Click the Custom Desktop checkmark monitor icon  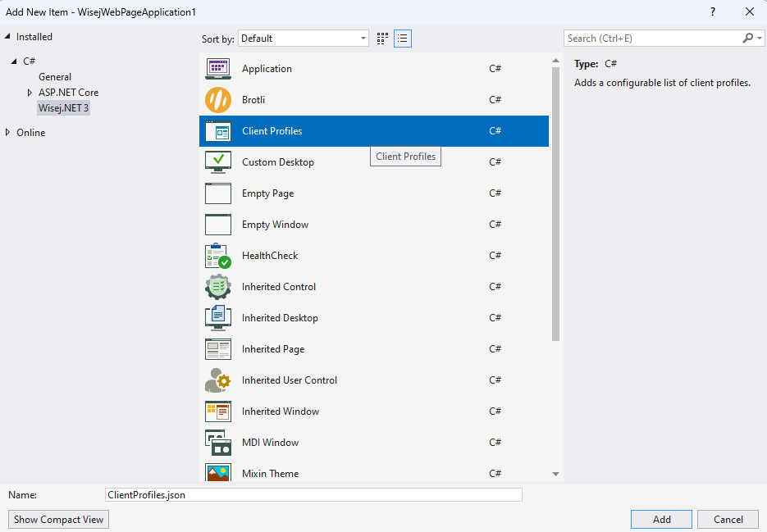click(x=218, y=161)
